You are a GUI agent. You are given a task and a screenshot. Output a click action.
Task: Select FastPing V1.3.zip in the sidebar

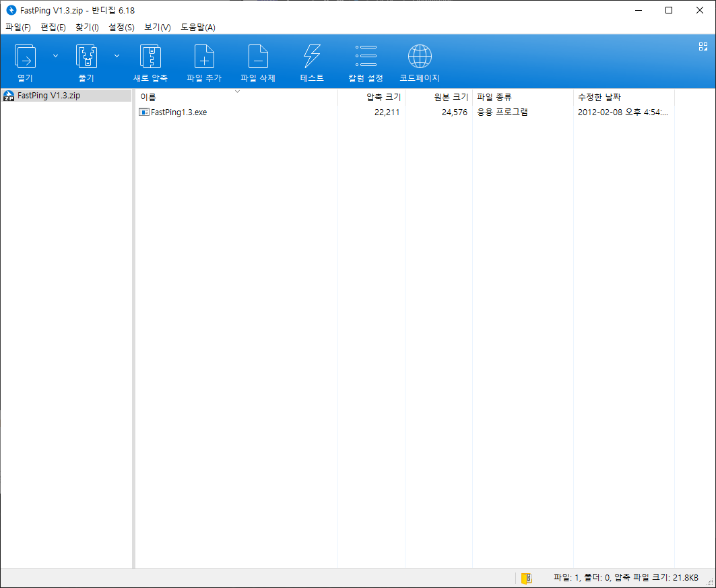[x=47, y=96]
